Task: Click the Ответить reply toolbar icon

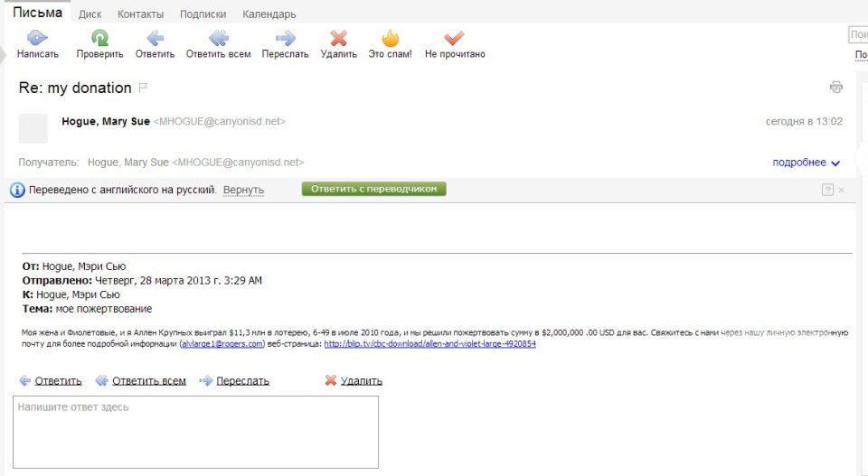Action: pyautogui.click(x=155, y=39)
